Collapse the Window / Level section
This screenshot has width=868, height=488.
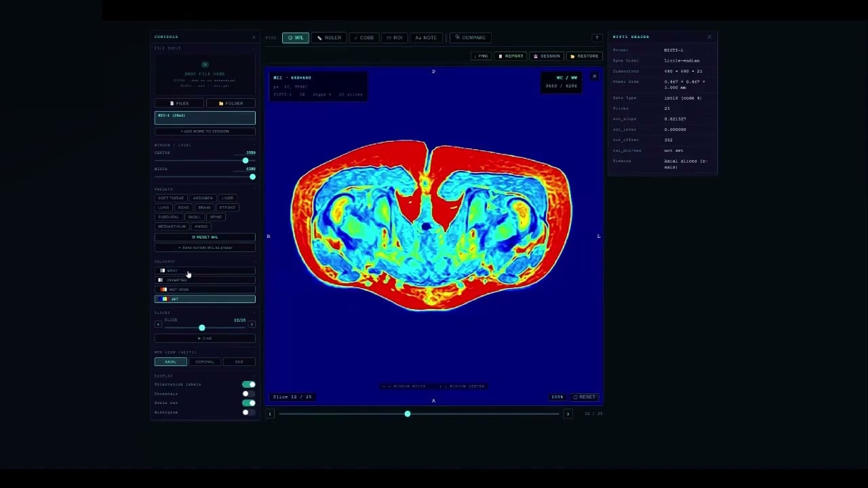pos(254,145)
